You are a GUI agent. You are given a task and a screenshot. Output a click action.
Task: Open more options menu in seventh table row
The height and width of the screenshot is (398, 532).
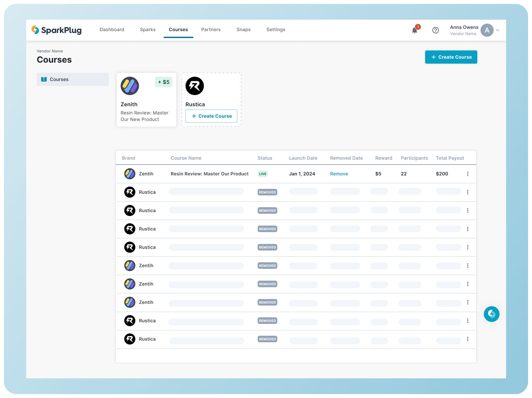(x=468, y=284)
